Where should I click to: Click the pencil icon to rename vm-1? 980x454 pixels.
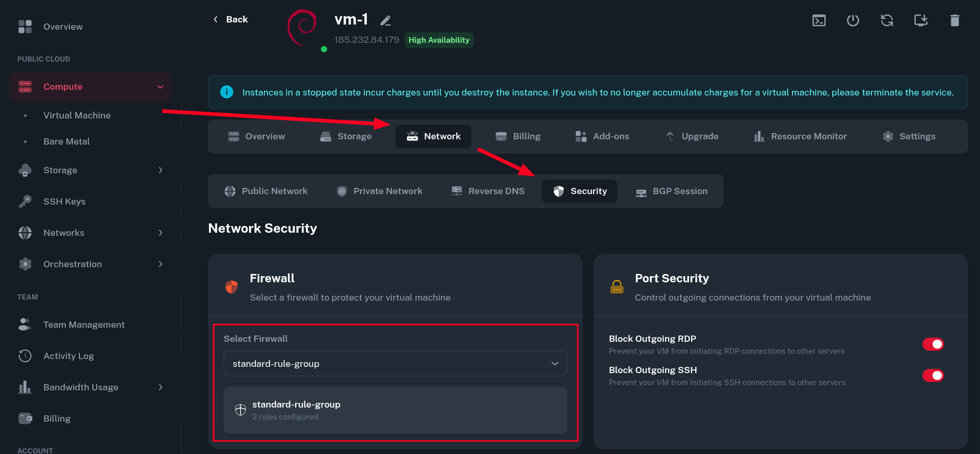(x=386, y=21)
